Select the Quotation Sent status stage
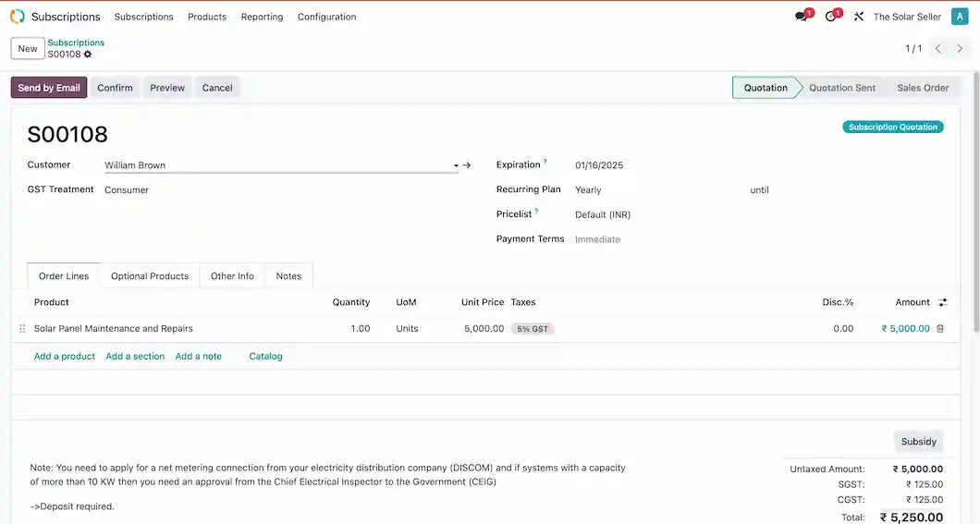Screen dimensions: 980x524 coord(841,88)
